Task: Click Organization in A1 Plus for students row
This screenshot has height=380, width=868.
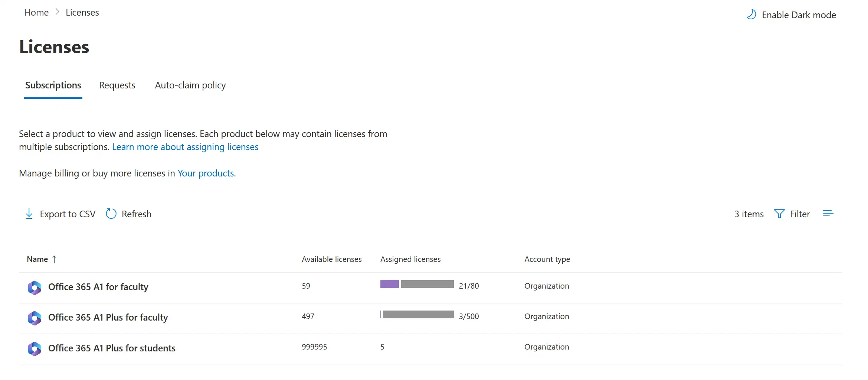Action: tap(547, 347)
